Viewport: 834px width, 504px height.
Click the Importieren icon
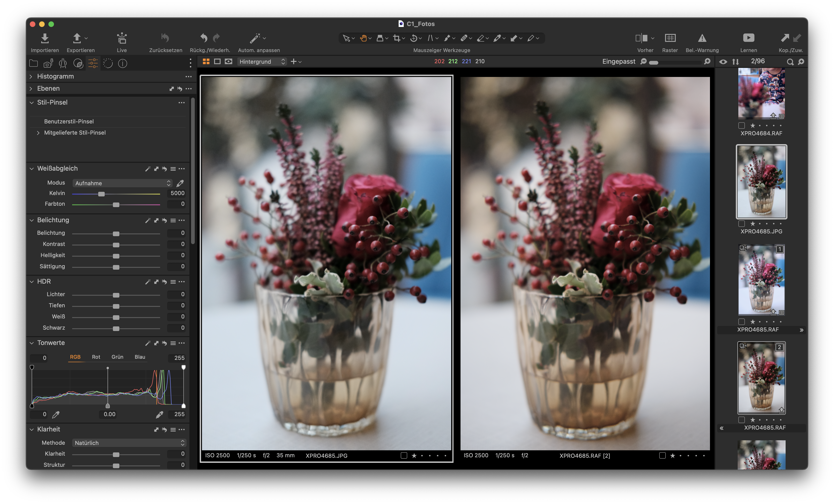(45, 38)
